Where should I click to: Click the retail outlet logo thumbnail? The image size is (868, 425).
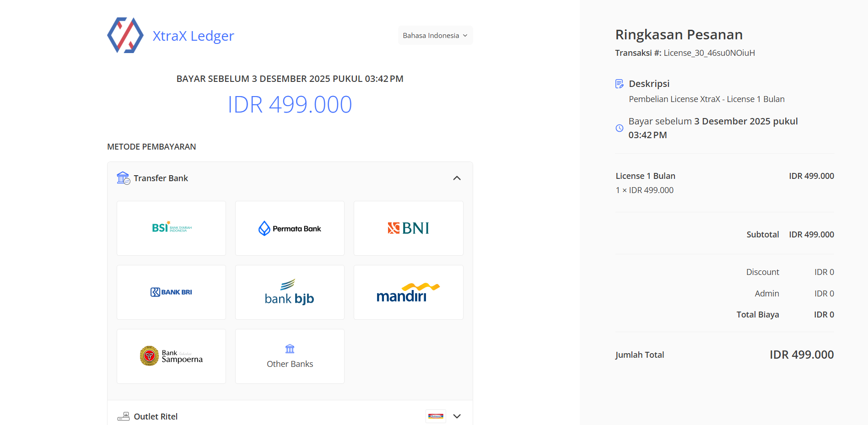(x=436, y=416)
